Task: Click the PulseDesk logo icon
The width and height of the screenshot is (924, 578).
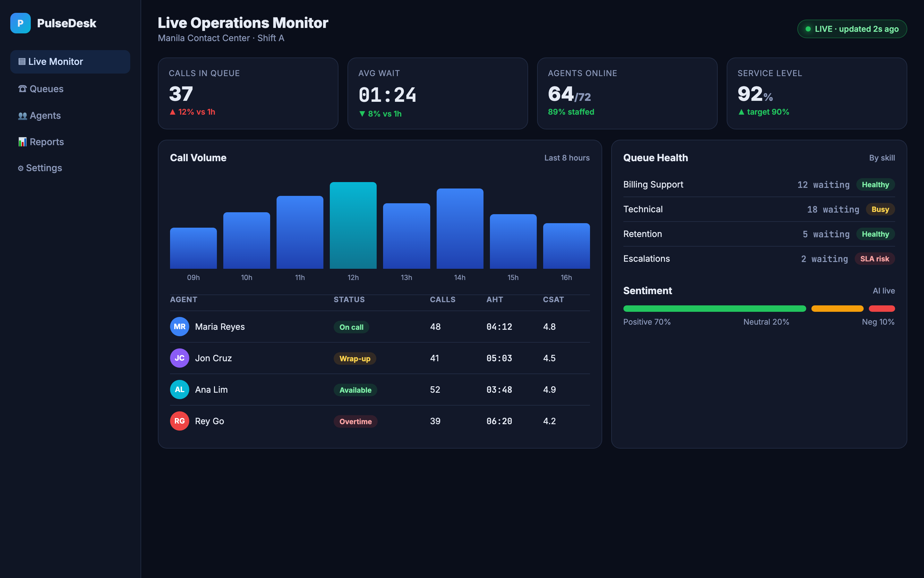Action: pos(20,23)
